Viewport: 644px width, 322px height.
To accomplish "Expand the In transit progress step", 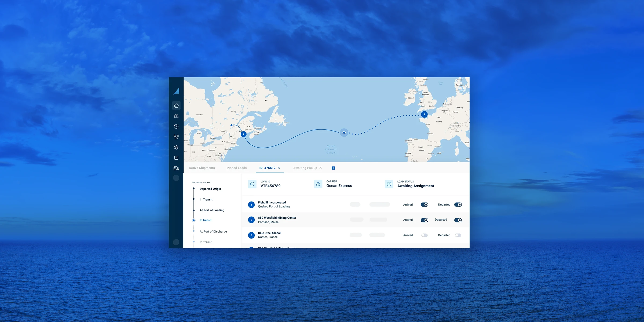I will point(205,220).
